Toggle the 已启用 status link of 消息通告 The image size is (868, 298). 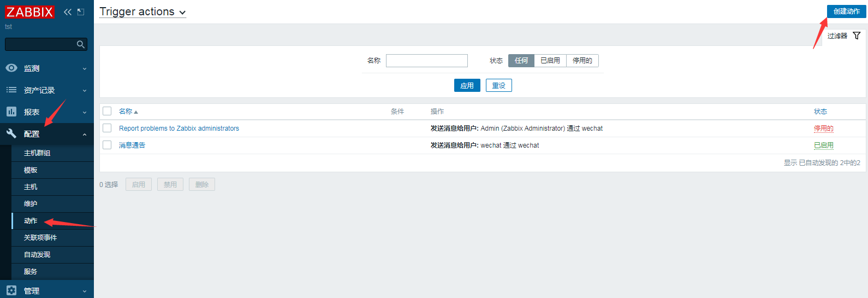[x=824, y=145]
